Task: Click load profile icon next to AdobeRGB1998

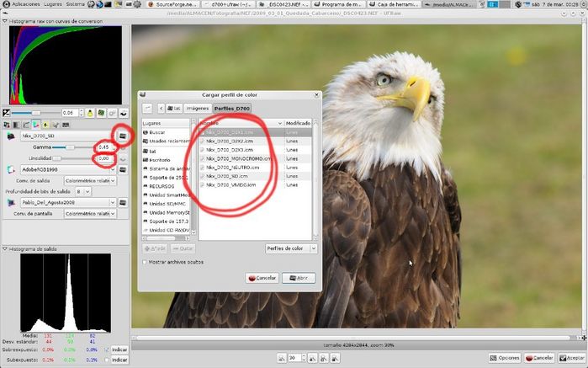Action: click(123, 170)
